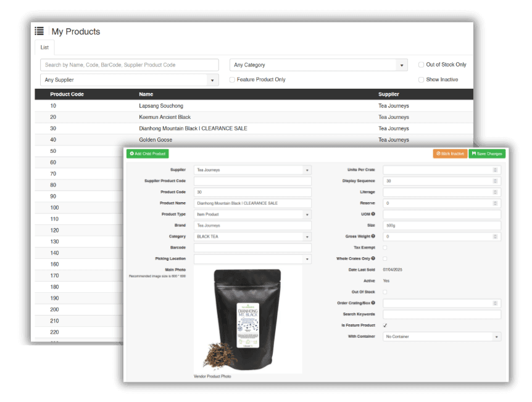Select the List tab
532x402 pixels.
[x=44, y=47]
